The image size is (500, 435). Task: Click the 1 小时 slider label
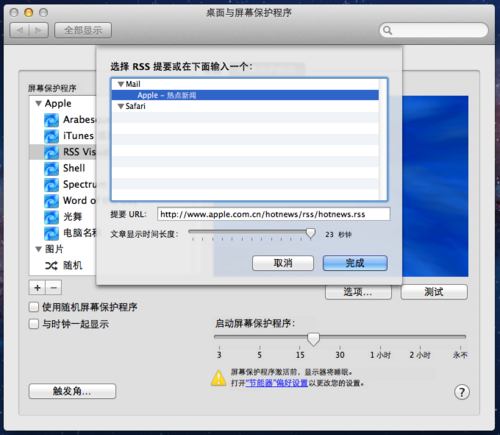click(380, 355)
